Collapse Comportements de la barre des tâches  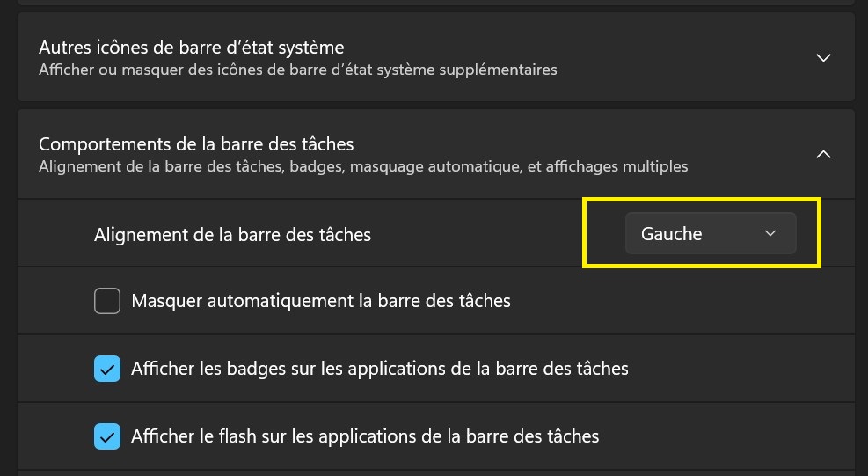(x=435, y=154)
